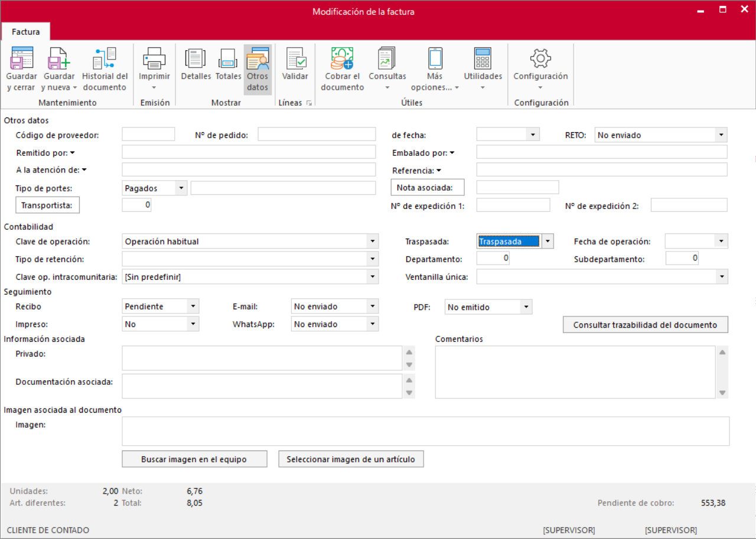Open Impreso dropdown
This screenshot has width=756, height=539.
193,324
